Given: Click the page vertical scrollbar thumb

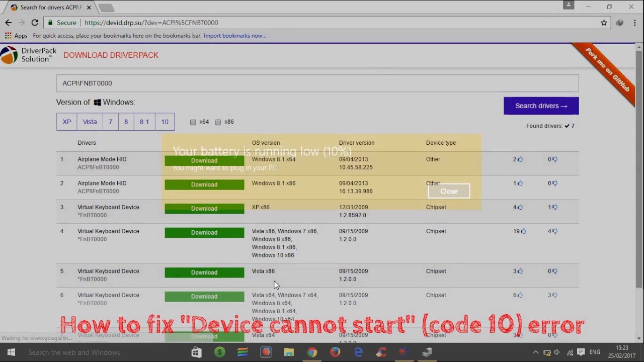Looking at the screenshot, I should click(x=639, y=169).
